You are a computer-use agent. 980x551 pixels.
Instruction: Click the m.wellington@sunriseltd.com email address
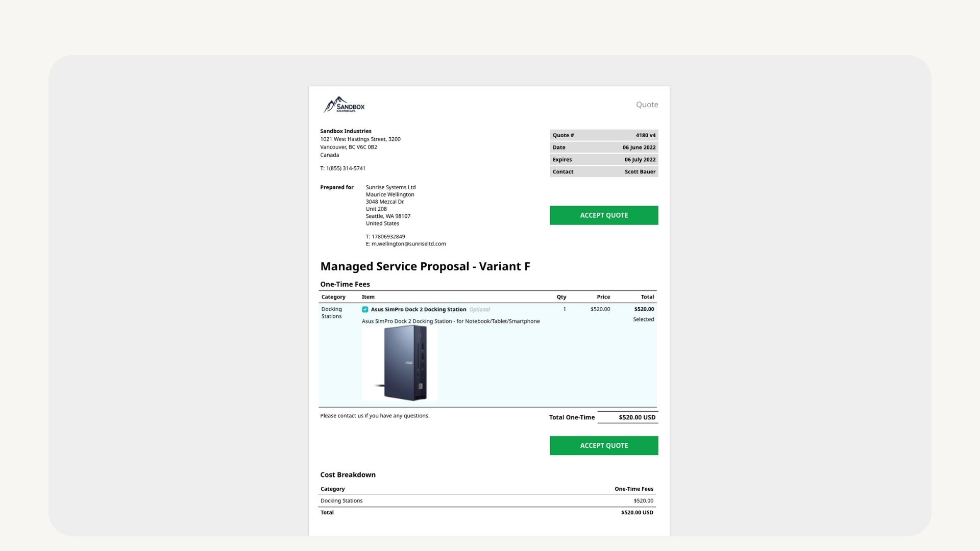408,244
